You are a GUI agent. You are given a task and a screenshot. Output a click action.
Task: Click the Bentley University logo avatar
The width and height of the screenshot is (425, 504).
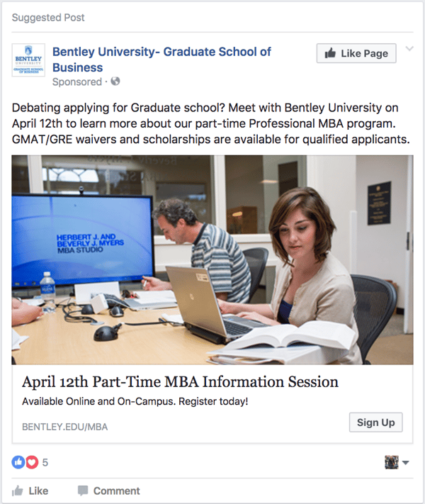pos(28,60)
